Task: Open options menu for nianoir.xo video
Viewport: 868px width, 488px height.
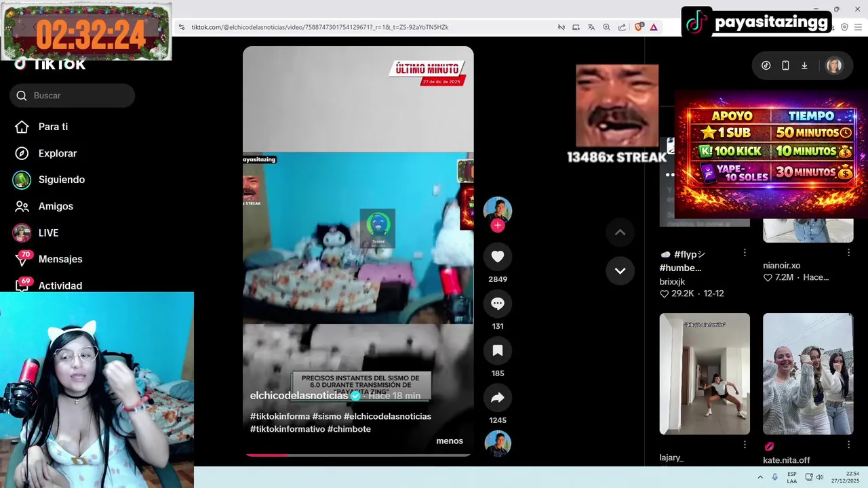Action: pyautogui.click(x=848, y=252)
